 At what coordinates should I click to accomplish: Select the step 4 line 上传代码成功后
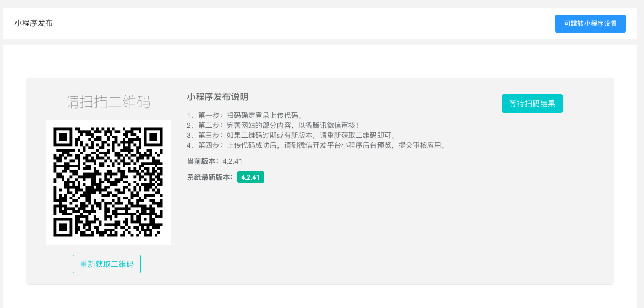tap(316, 145)
